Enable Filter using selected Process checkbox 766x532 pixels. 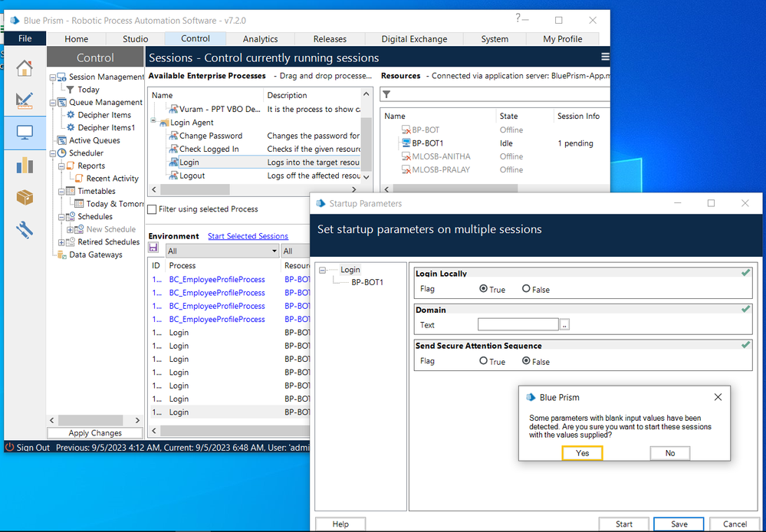point(152,209)
